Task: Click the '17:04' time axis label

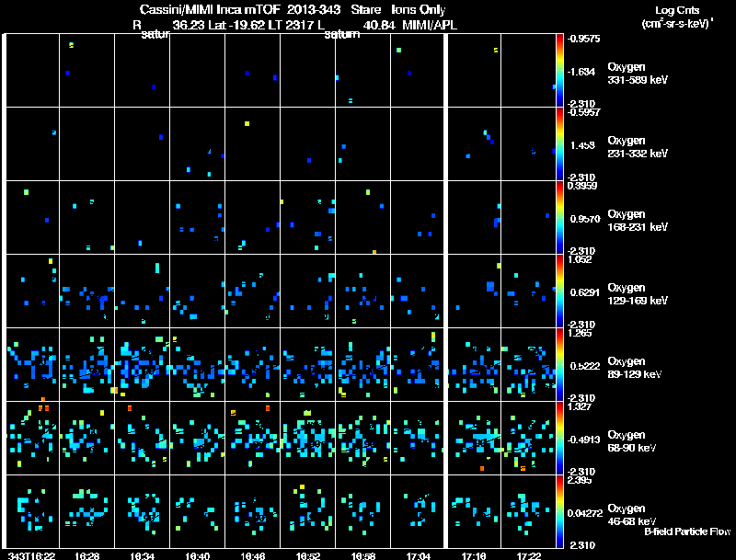Action: [x=419, y=555]
